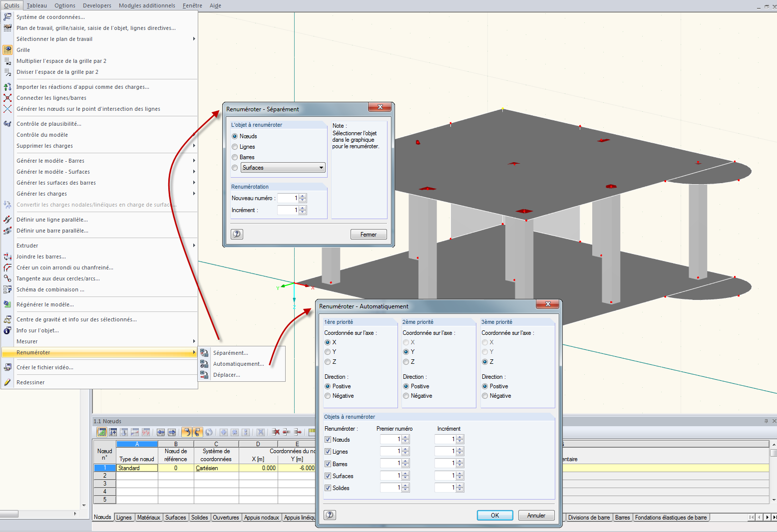The image size is (777, 532).
Task: Click the Fermer button
Action: coord(369,235)
